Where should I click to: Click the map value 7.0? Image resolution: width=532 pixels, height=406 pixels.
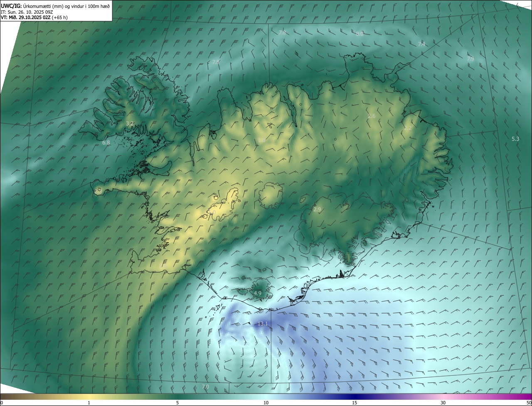click(x=205, y=387)
